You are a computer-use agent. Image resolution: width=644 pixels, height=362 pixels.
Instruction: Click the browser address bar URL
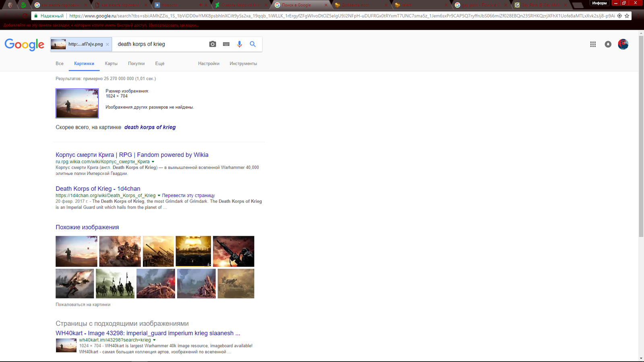[342, 16]
